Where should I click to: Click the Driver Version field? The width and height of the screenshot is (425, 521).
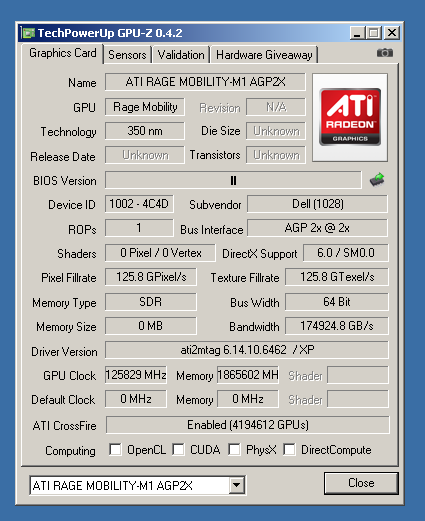(x=247, y=350)
